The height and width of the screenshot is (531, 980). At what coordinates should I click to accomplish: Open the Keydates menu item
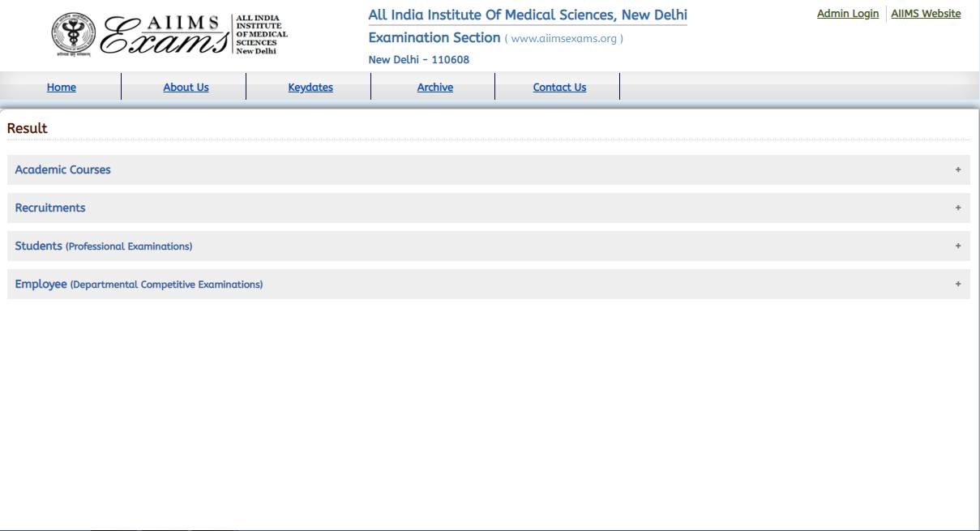pyautogui.click(x=310, y=88)
